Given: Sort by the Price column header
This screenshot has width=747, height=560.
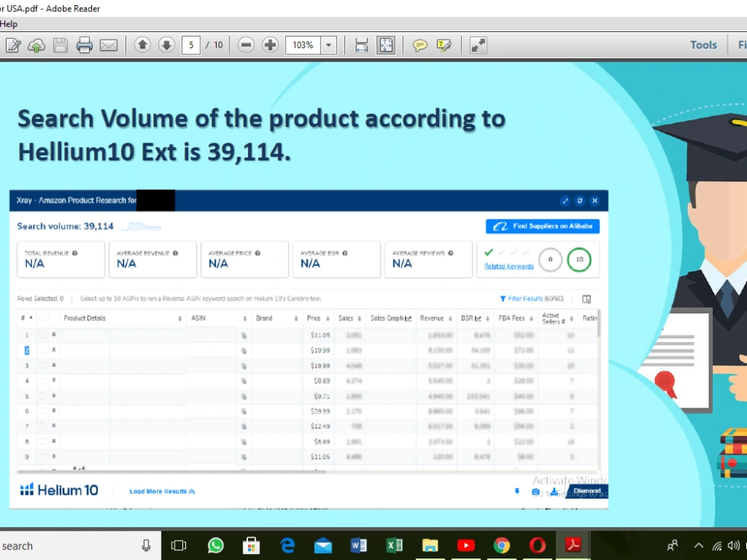Looking at the screenshot, I should (318, 318).
